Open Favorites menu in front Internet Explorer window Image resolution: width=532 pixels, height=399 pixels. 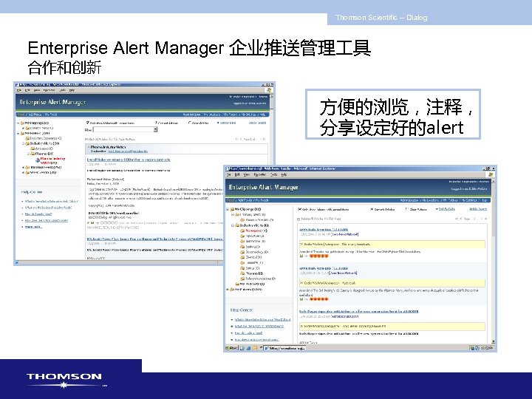[x=260, y=174]
